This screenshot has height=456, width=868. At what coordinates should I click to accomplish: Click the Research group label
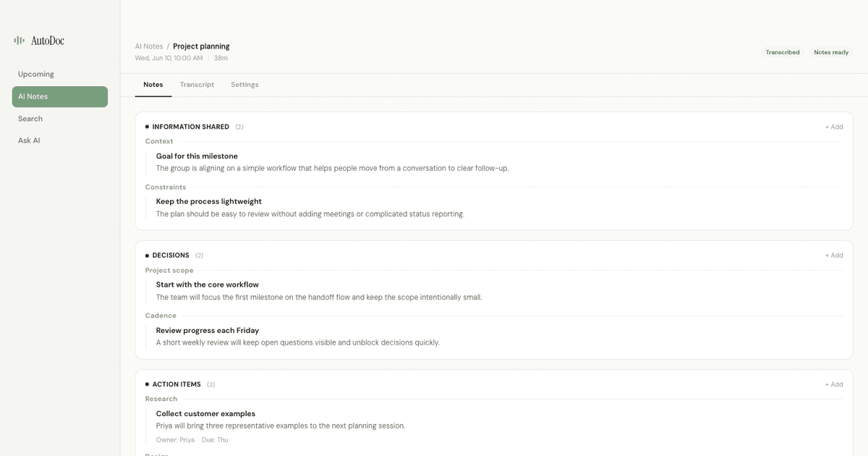point(161,399)
